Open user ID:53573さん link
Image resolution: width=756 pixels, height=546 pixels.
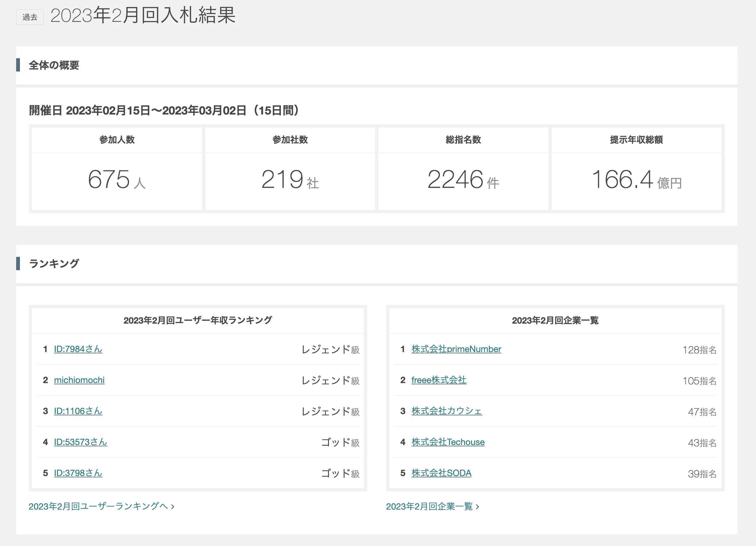coord(81,442)
